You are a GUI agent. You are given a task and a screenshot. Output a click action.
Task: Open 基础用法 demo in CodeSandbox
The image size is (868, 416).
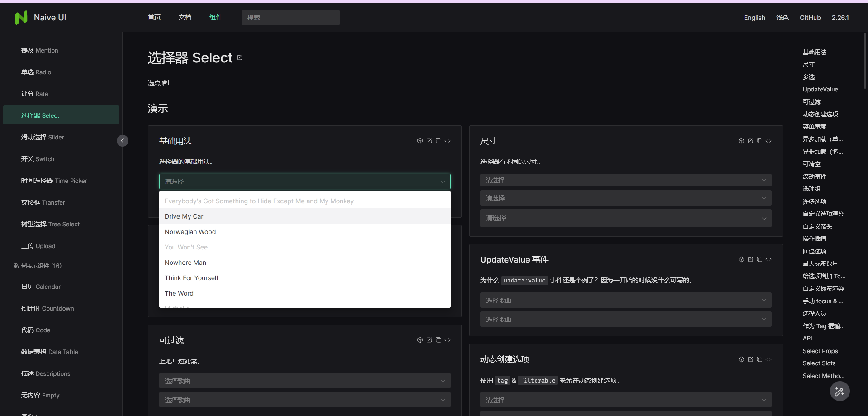click(420, 141)
